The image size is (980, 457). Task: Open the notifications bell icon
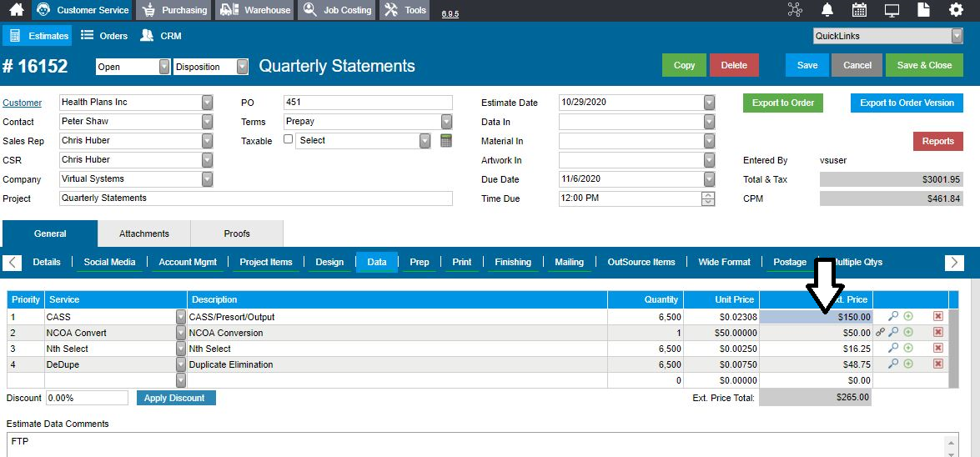click(x=827, y=10)
